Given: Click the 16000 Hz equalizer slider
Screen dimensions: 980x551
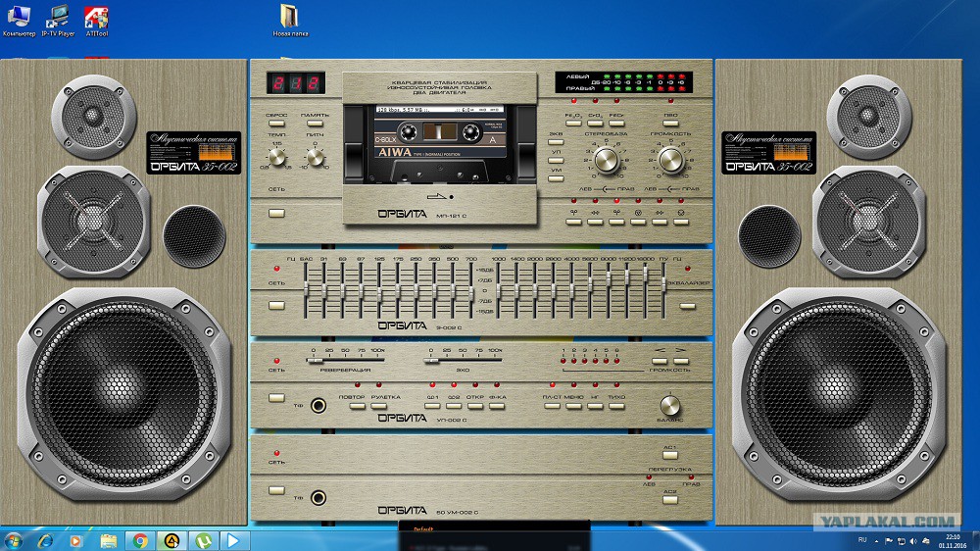Looking at the screenshot, I should 646,291.
